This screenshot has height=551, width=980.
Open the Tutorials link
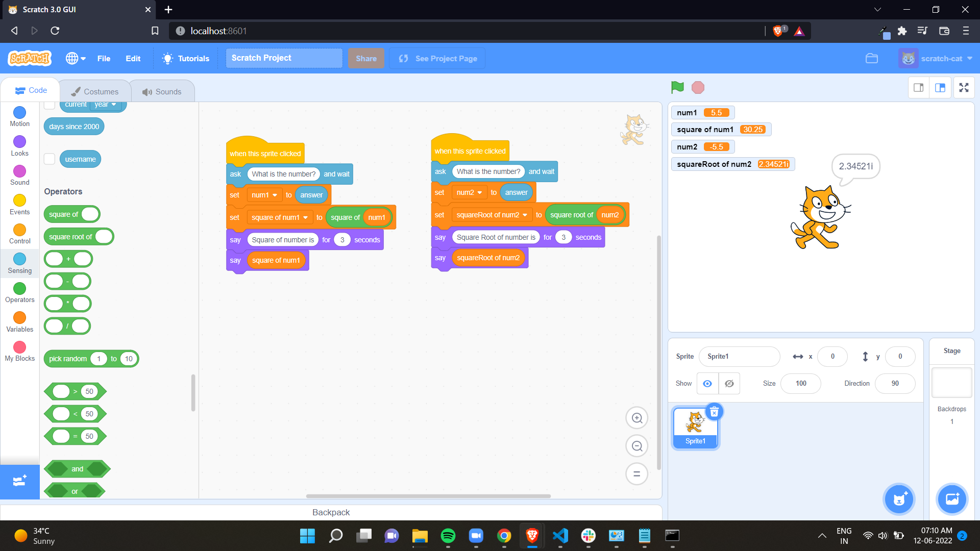[186, 59]
